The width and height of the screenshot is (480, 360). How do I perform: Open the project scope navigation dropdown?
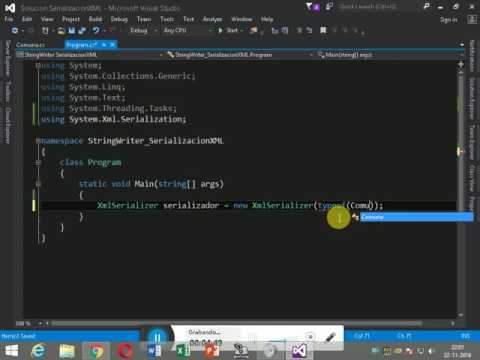point(90,55)
